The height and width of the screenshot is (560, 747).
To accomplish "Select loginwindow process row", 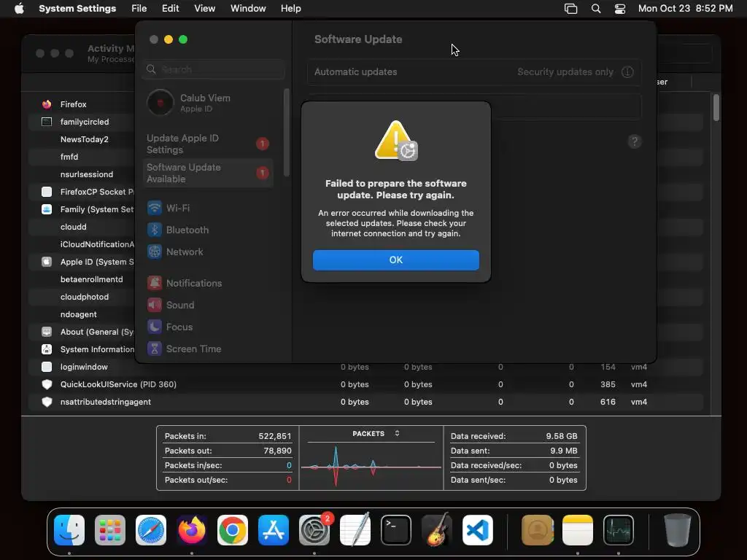I will (x=365, y=367).
